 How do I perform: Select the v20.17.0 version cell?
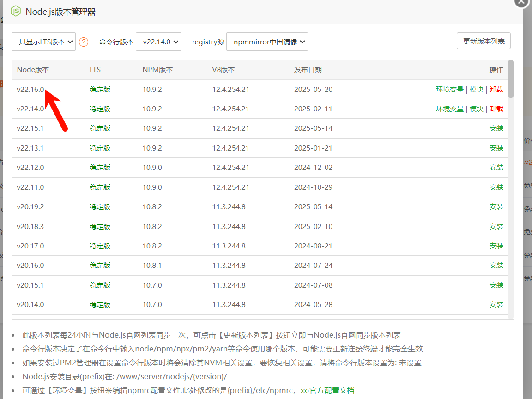tap(30, 246)
